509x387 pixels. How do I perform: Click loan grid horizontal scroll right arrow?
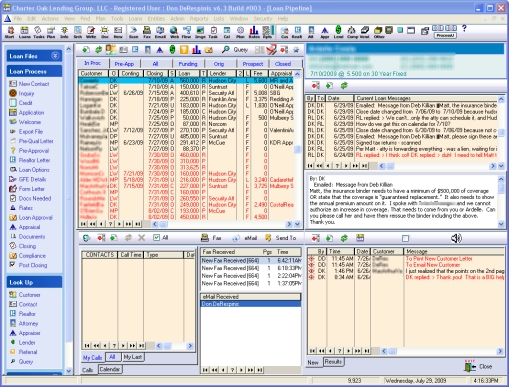289,224
